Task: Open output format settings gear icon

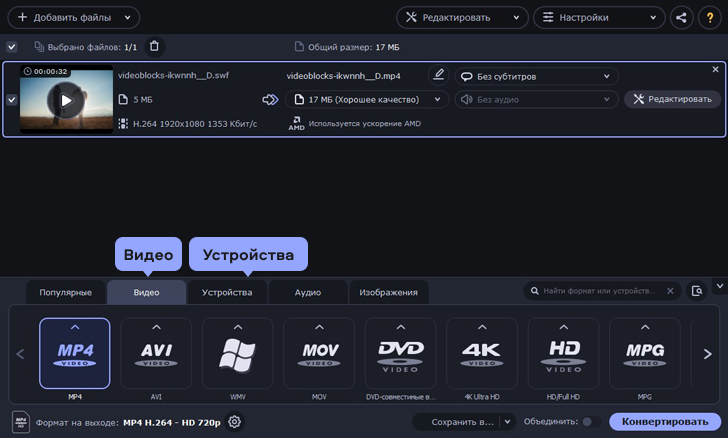Action: 234,422
